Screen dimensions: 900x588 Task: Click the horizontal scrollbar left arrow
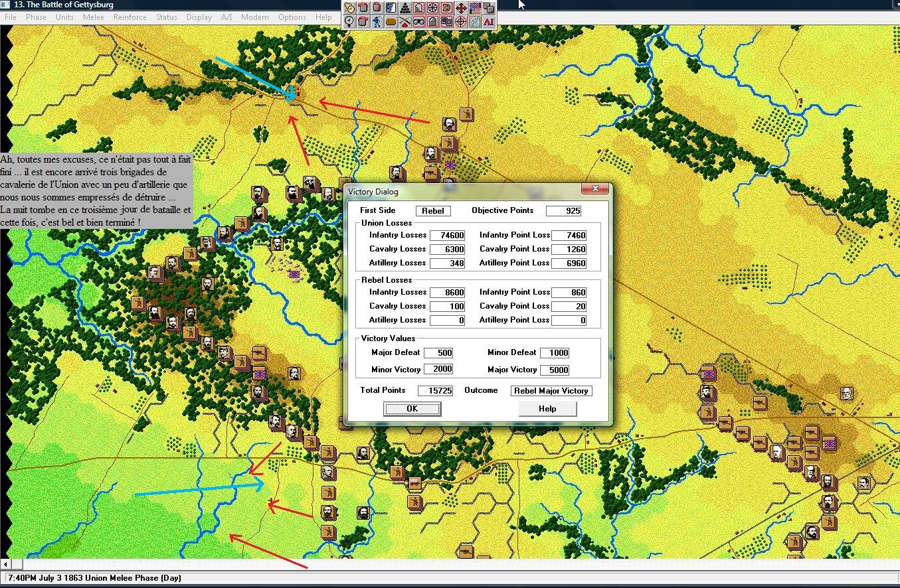[x=7, y=564]
